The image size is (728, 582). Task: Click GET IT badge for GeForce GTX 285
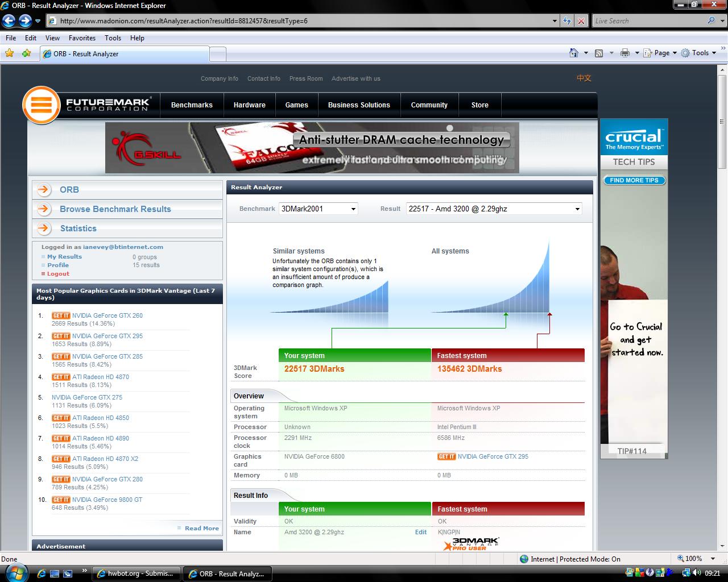61,356
